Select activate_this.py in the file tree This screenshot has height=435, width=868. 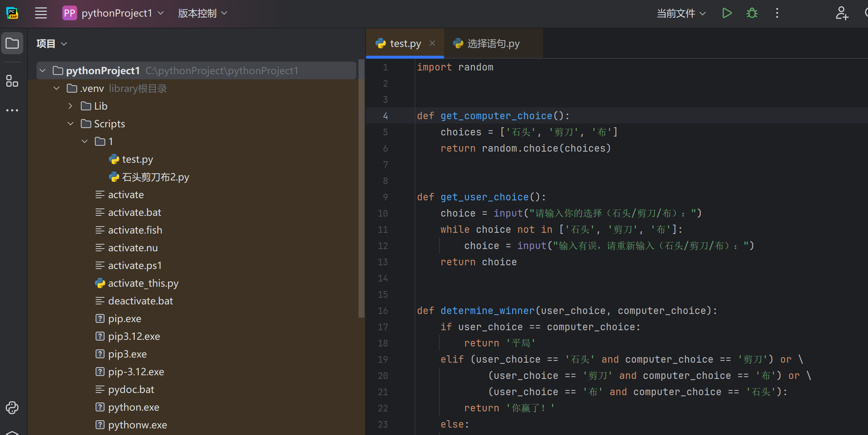143,283
